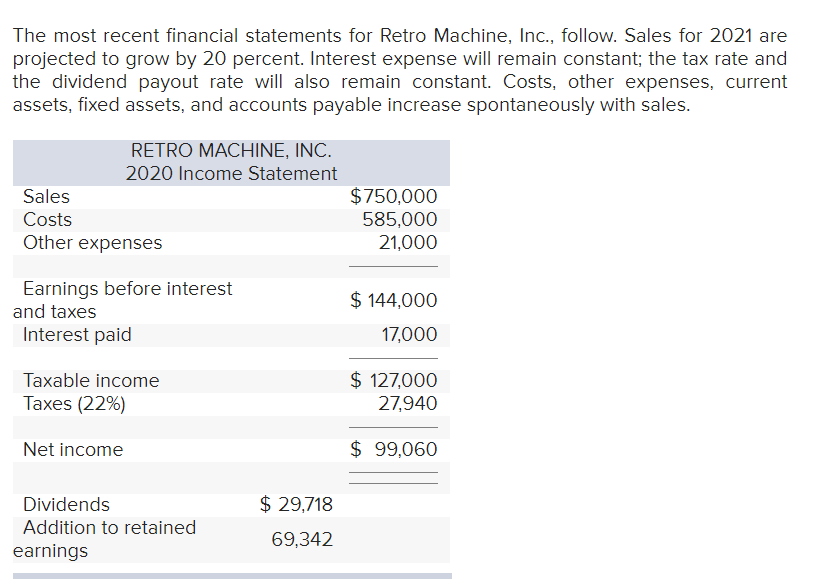
Task: Select the Costs row label
Action: point(47,219)
